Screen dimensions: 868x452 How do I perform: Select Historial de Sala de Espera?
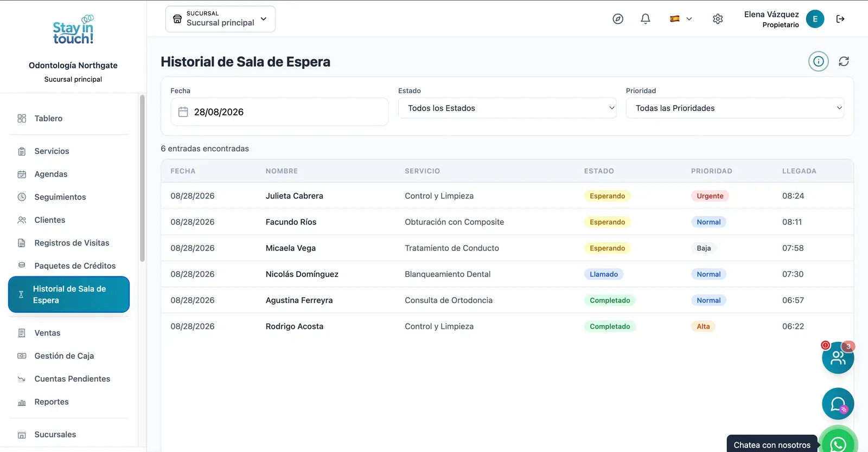[x=69, y=294]
